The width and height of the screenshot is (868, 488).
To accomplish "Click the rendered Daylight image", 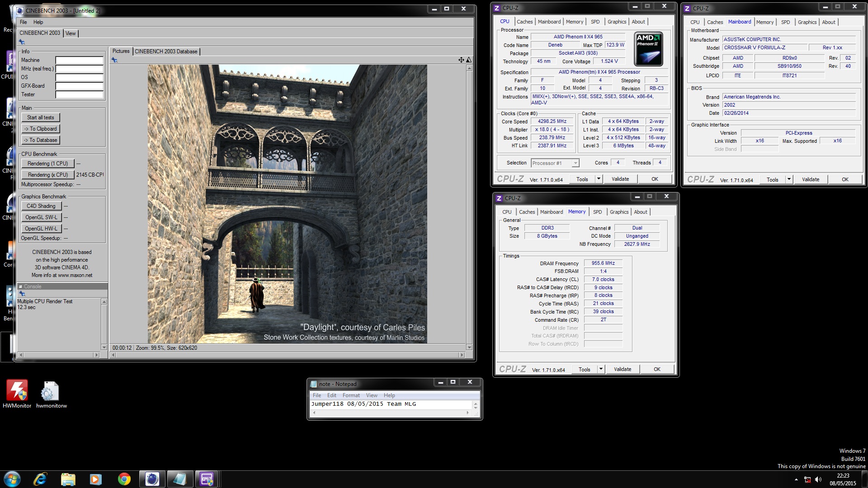I will click(287, 204).
